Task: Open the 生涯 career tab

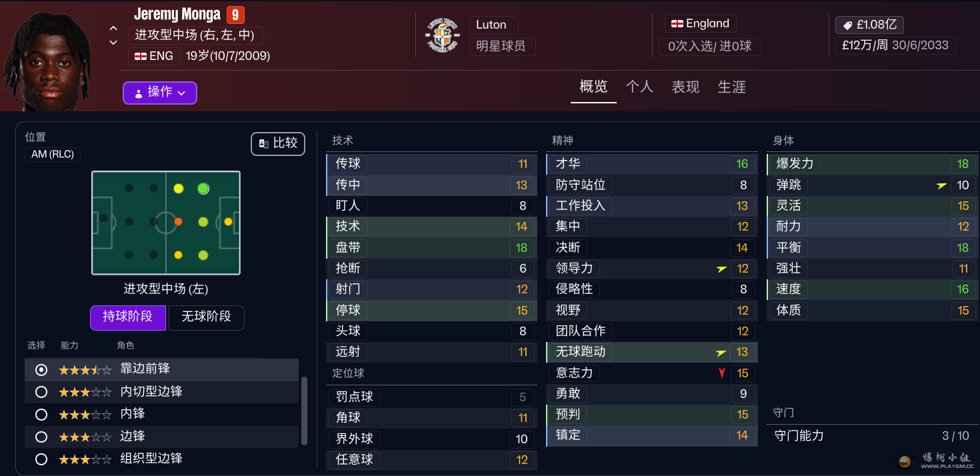Action: click(x=731, y=87)
